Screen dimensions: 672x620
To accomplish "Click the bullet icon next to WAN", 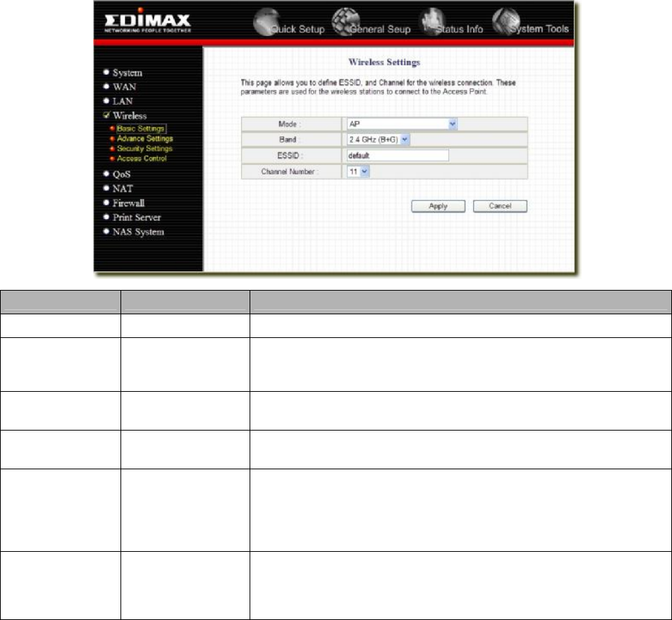I will coord(106,86).
